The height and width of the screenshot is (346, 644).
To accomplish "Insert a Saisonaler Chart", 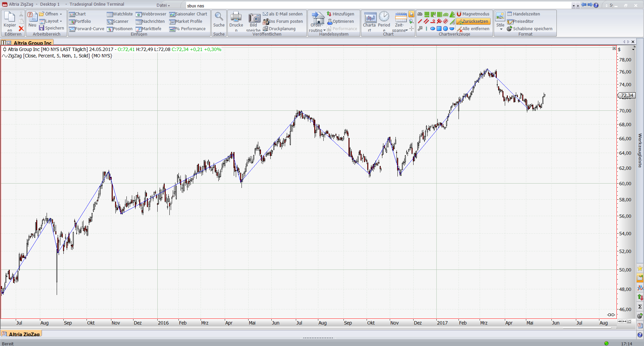I will [x=188, y=14].
